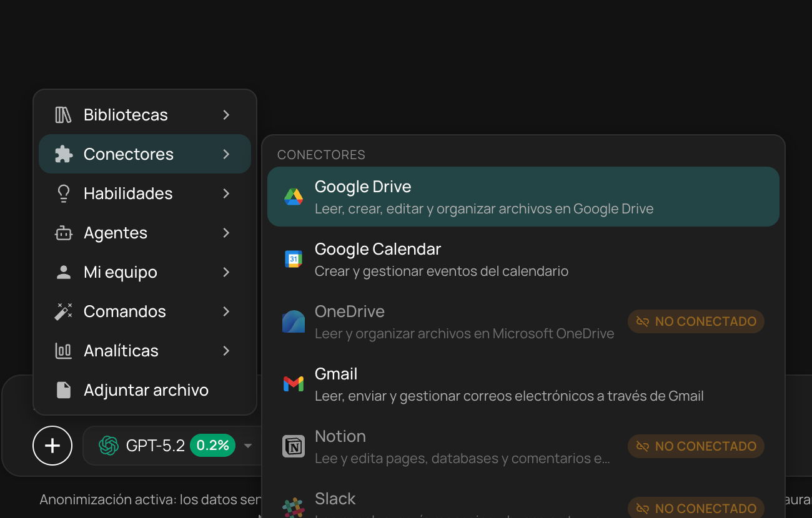Click "Crear y gestionar eventos del calendario"

click(442, 271)
